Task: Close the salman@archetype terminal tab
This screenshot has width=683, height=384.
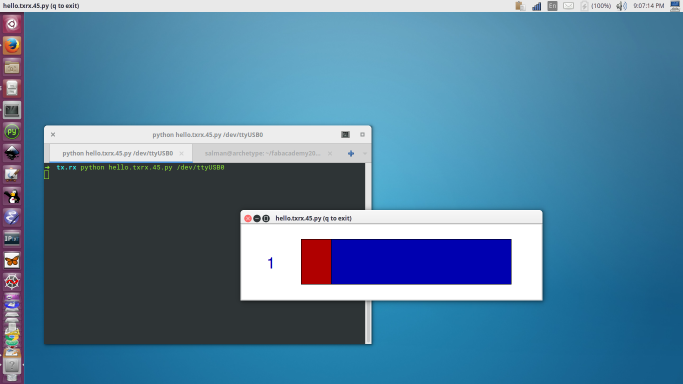Action: click(330, 153)
